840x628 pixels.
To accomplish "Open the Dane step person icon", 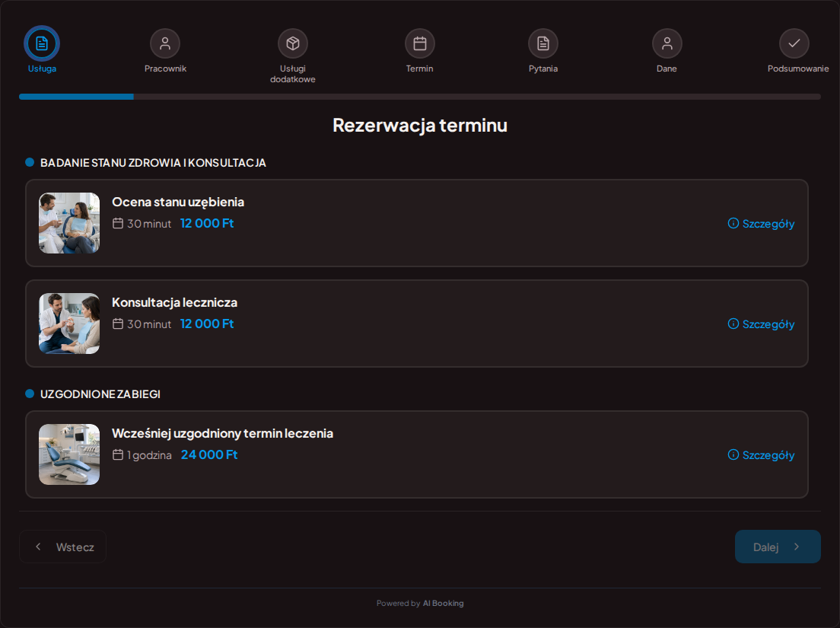I will [667, 43].
